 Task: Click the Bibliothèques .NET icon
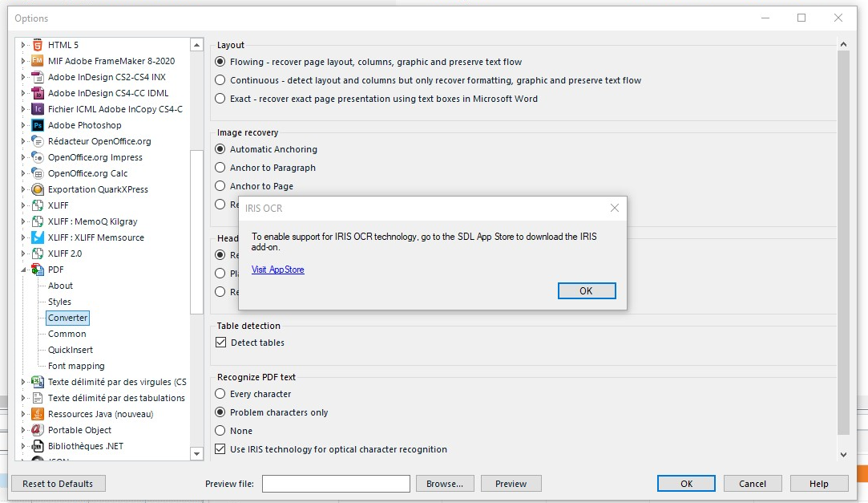coord(38,446)
